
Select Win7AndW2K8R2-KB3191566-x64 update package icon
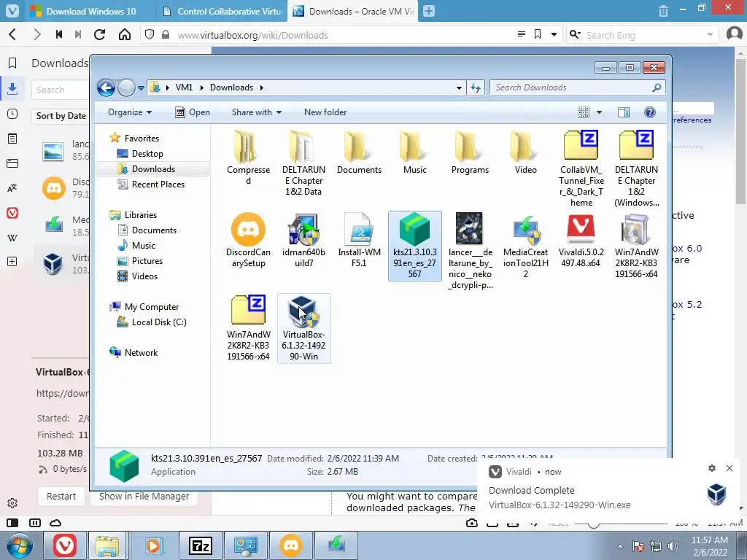[636, 245]
